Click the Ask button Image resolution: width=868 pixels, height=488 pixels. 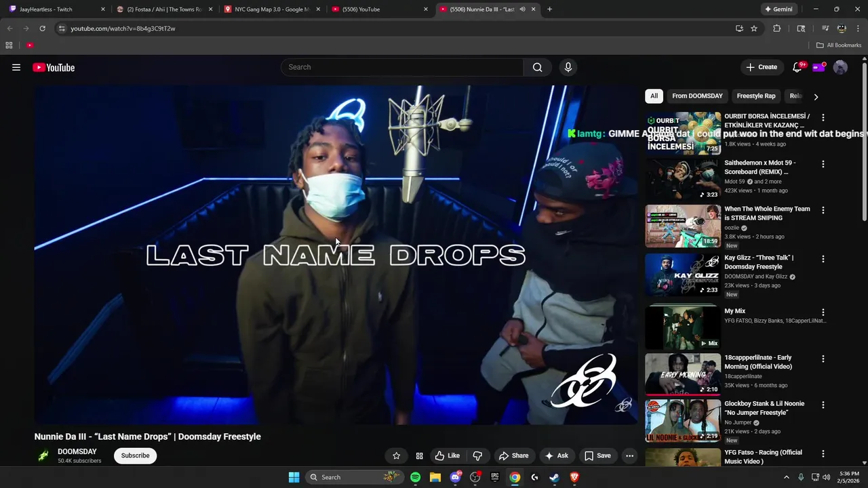click(x=556, y=455)
